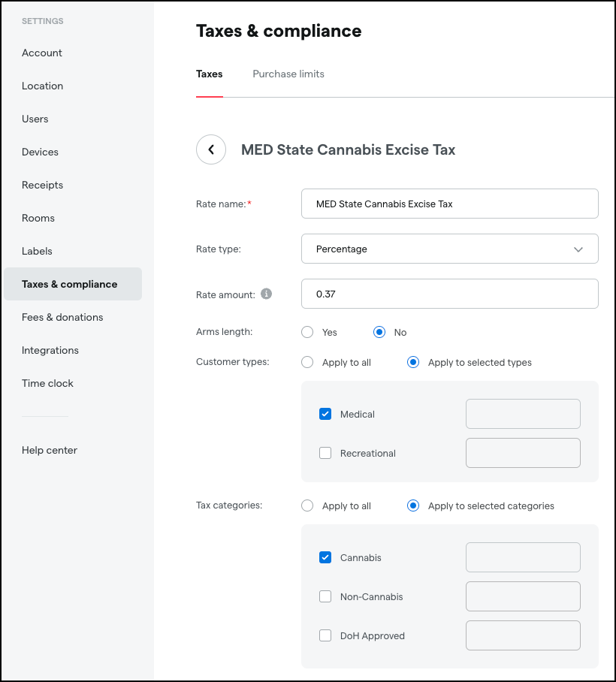Click the back arrow button
The width and height of the screenshot is (616, 682).
coord(211,149)
